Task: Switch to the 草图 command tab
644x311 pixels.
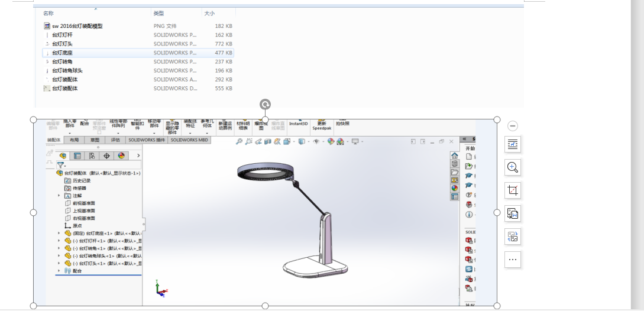Action: (95, 140)
